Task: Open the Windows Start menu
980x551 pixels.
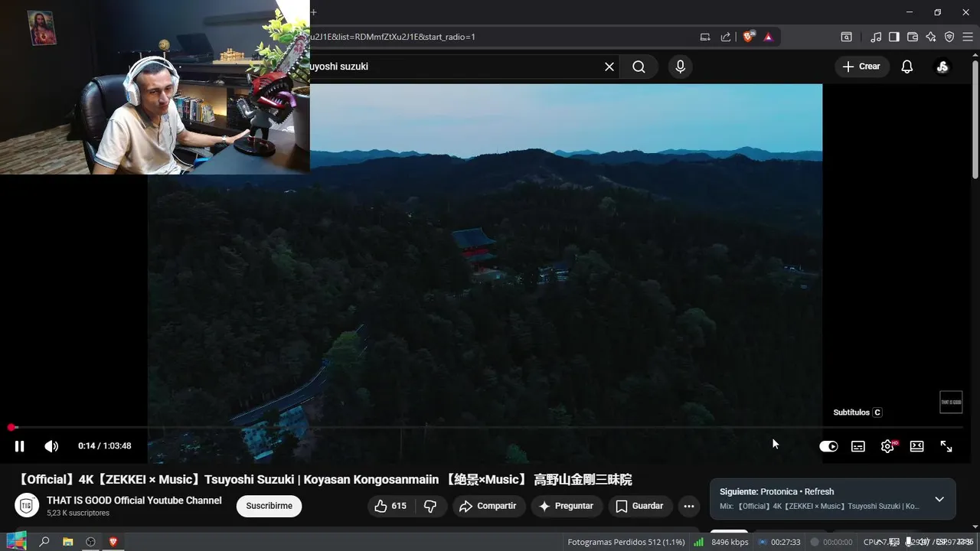Action: 16,542
